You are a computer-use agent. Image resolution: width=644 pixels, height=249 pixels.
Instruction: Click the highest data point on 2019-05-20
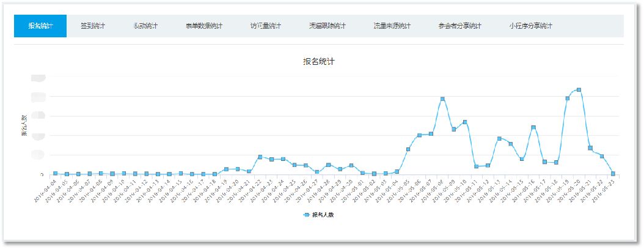(579, 90)
